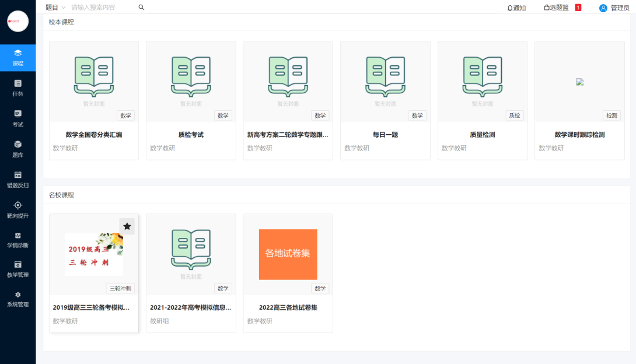The height and width of the screenshot is (364, 636).
Task: Click 数学教研 under 质检考试
Action: (163, 148)
